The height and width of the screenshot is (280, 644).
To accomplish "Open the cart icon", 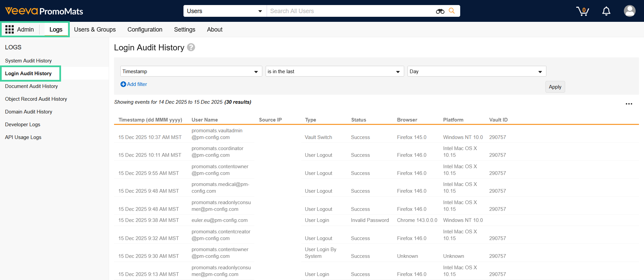I will tap(583, 11).
